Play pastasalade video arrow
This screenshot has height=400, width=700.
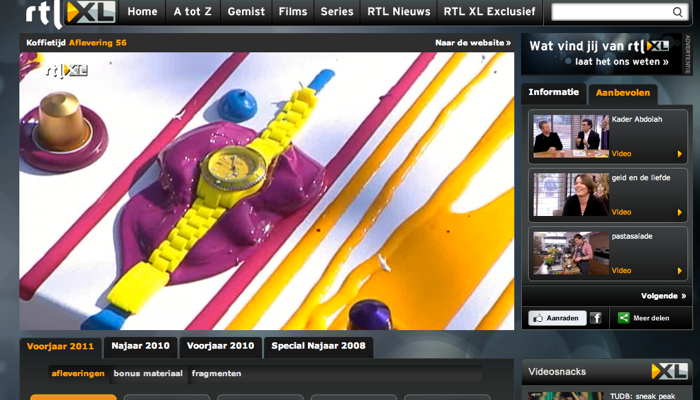tap(679, 271)
